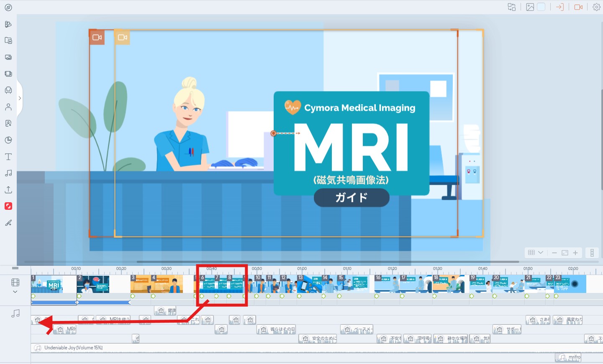
Task: Click the fit-to-screen icon between zoom buttons
Action: tap(565, 253)
